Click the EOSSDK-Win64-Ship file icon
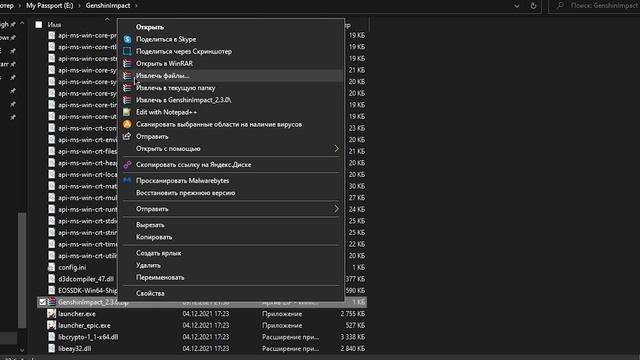The height and width of the screenshot is (360, 640). click(x=51, y=290)
